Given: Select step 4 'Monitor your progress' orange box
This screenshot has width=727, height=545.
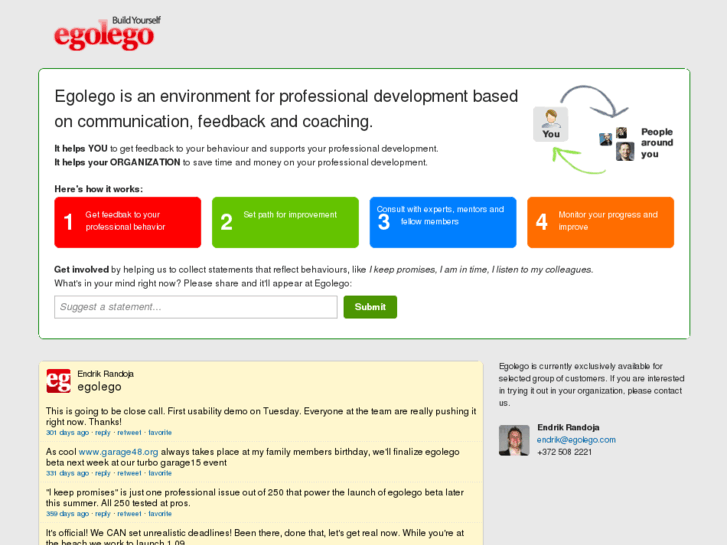Looking at the screenshot, I should (x=600, y=222).
